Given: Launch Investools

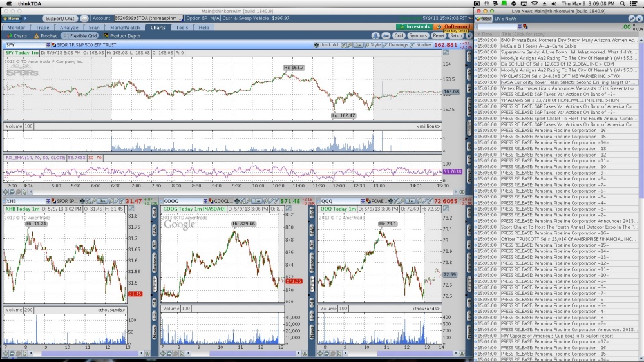Looking at the screenshot, I should pyautogui.click(x=414, y=26).
